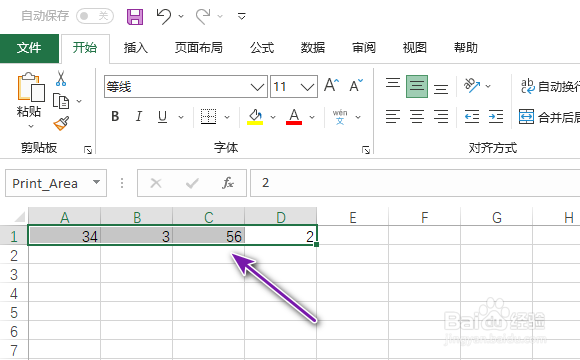Activate the Format Painter brush
Image resolution: width=580 pixels, height=360 pixels.
click(61, 124)
